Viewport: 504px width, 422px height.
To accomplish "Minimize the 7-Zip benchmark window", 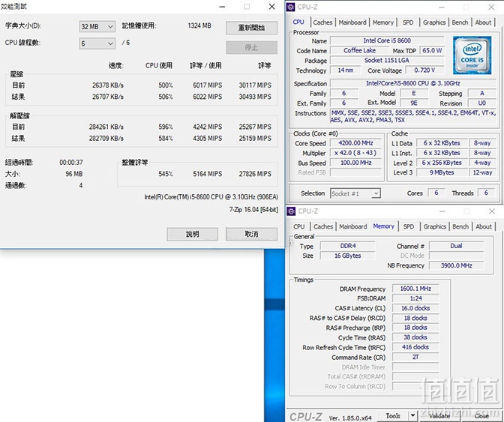I will click(222, 7).
